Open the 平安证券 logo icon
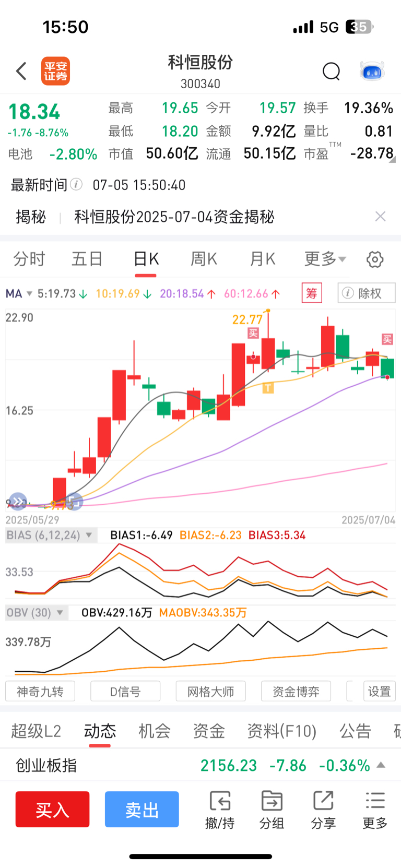Image resolution: width=401 pixels, height=868 pixels. click(55, 71)
